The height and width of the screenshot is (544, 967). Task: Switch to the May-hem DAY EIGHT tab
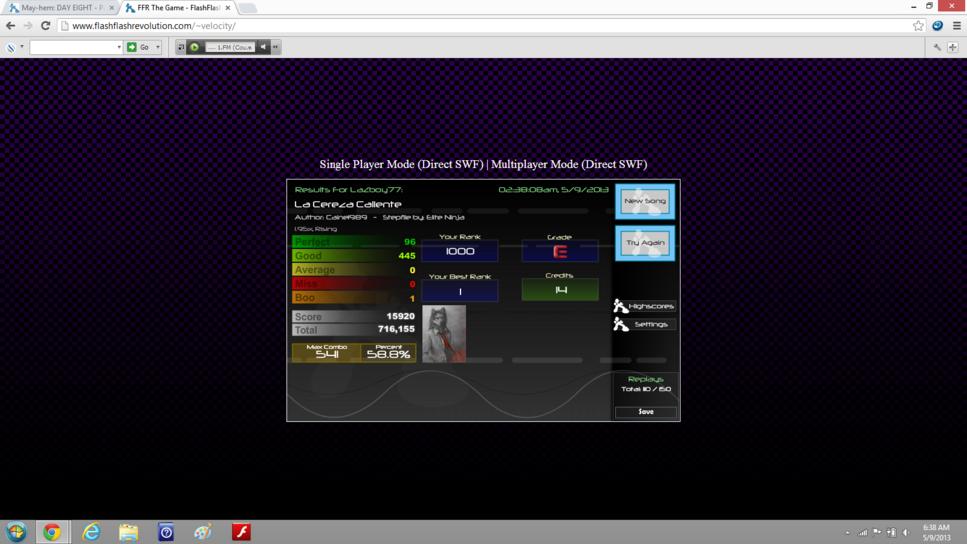click(62, 8)
